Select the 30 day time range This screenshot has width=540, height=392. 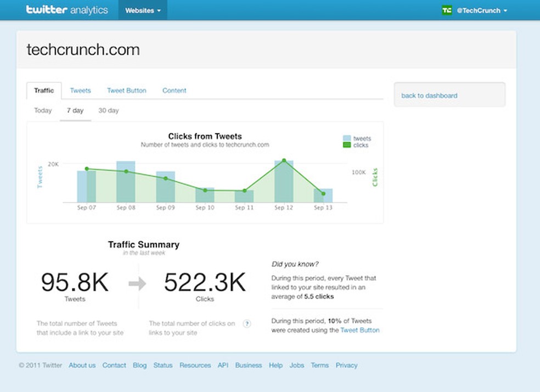108,110
